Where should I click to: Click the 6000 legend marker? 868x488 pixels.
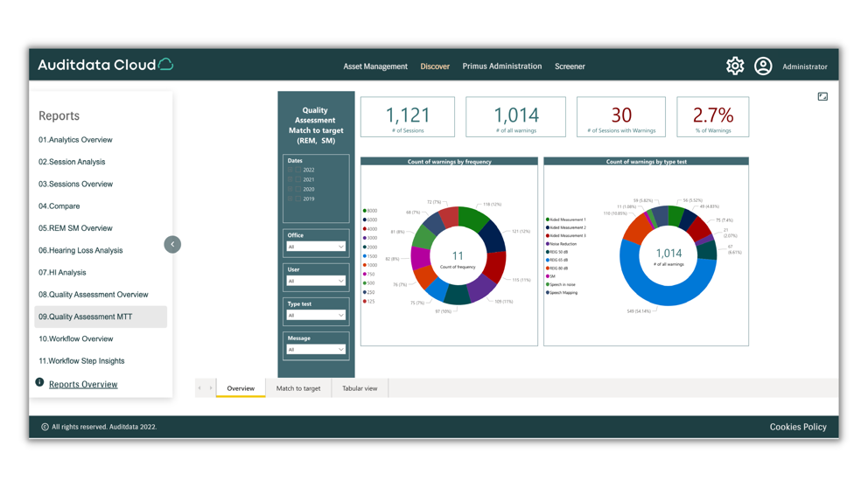click(364, 220)
